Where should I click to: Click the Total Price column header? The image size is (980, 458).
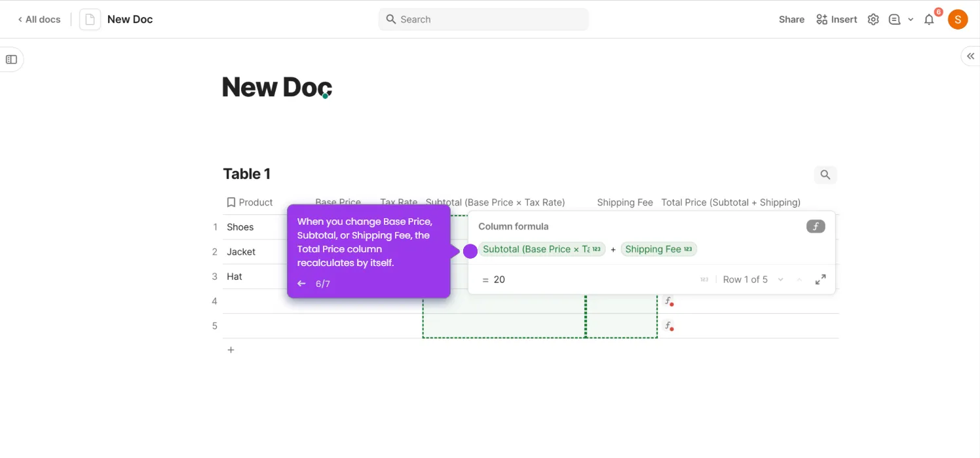pyautogui.click(x=731, y=202)
